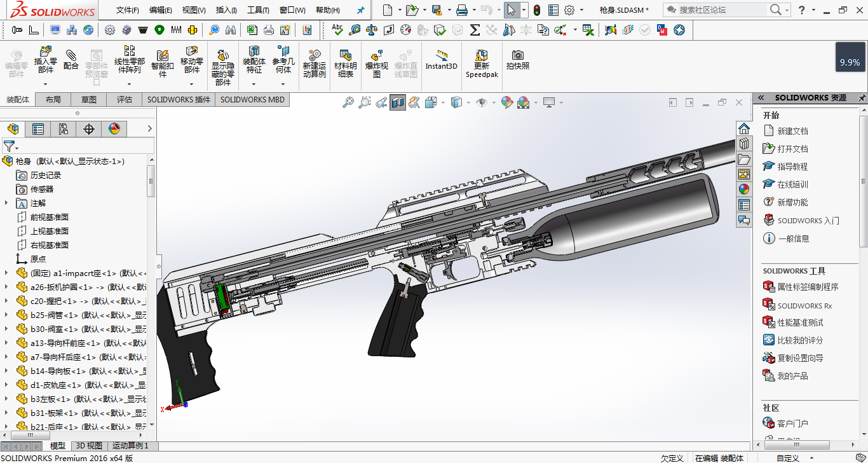Switch to the 3D 视图 bottom tab
The height and width of the screenshot is (463, 868).
click(x=89, y=446)
